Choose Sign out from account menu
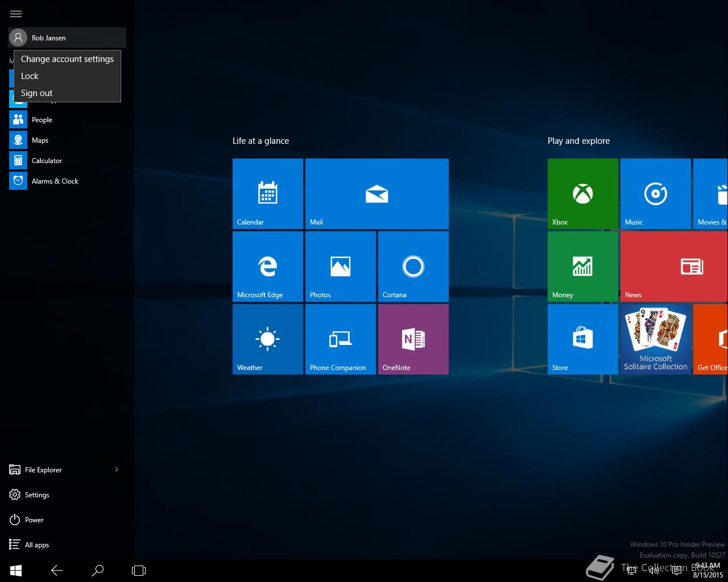Screen dimensions: 728x582 [x=67, y=93]
